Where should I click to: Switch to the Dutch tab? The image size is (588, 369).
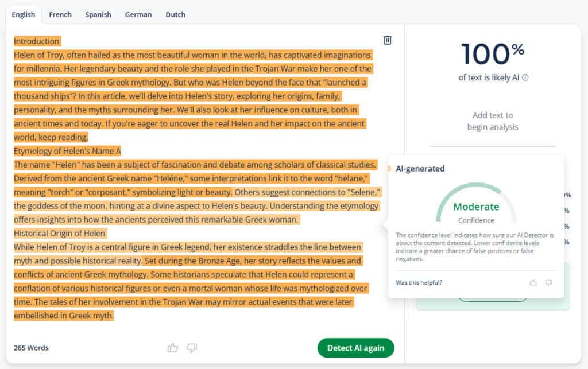click(176, 14)
